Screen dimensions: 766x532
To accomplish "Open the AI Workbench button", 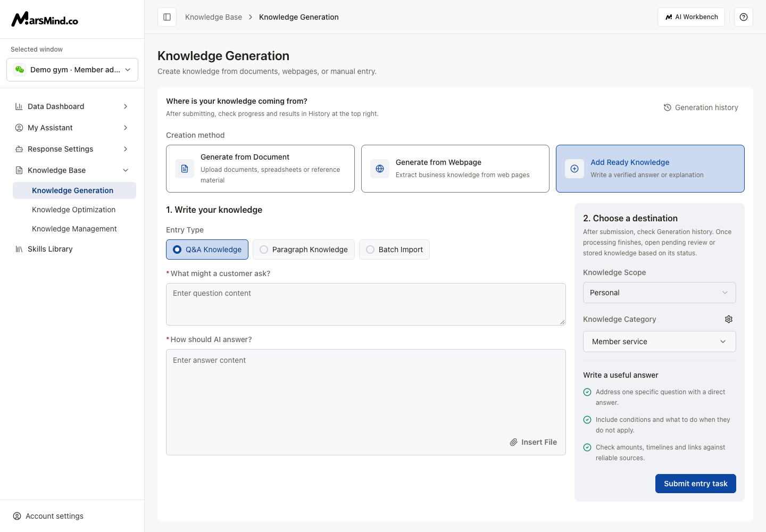I will pyautogui.click(x=692, y=17).
